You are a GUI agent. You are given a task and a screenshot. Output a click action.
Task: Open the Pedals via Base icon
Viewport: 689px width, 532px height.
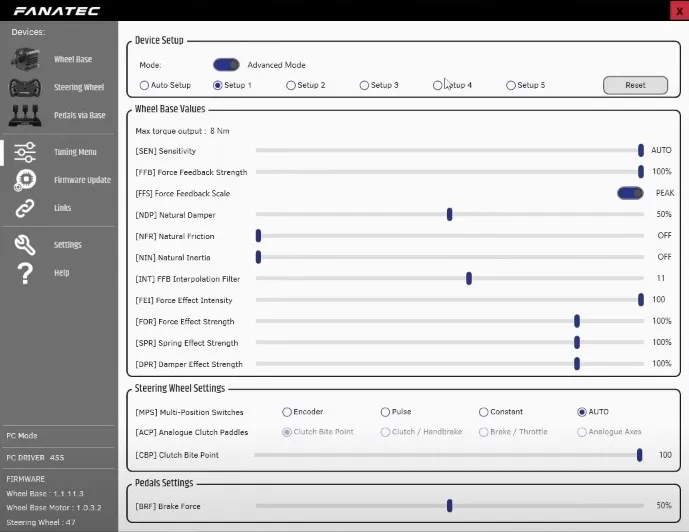click(x=25, y=115)
